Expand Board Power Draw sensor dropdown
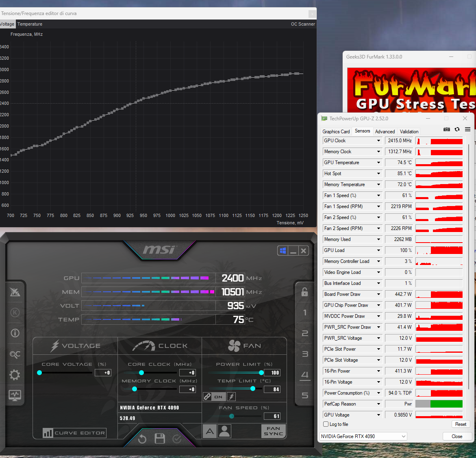This screenshot has height=458, width=476. pyautogui.click(x=378, y=294)
